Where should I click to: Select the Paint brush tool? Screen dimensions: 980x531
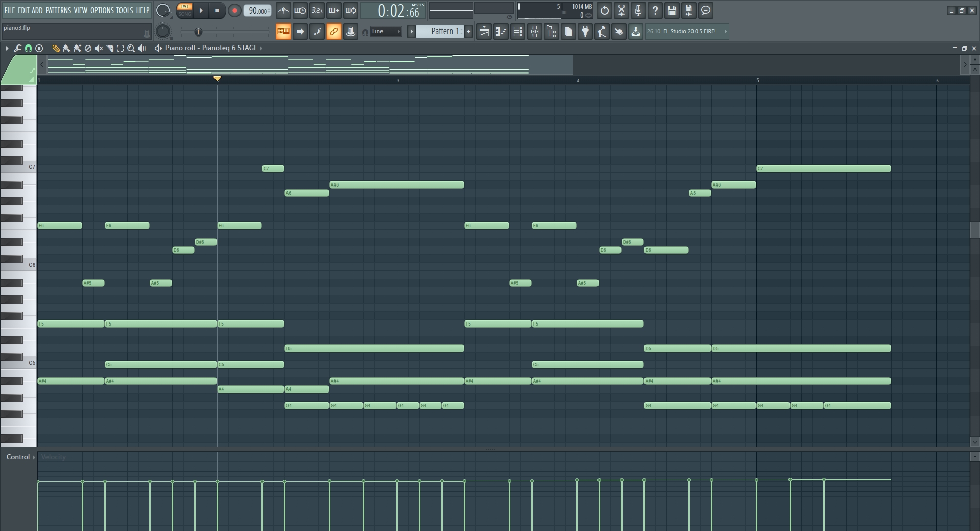(x=66, y=48)
